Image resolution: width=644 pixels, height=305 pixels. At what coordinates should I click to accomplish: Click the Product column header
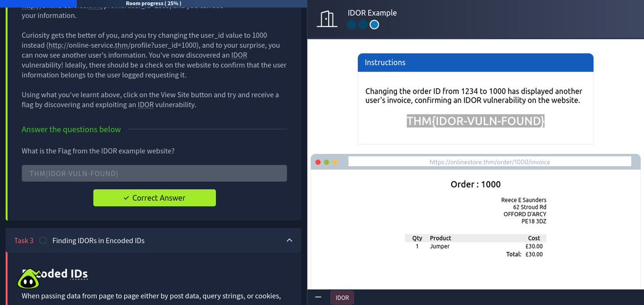click(x=440, y=238)
